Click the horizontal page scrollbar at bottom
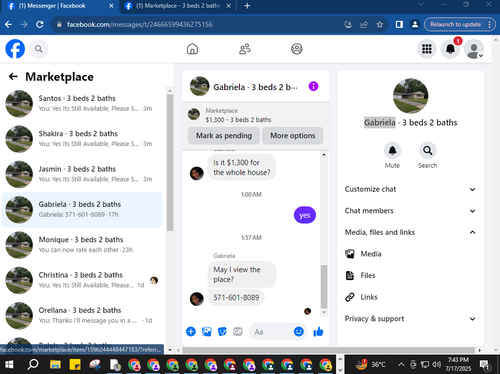Screen dimensions: 500x374 (x=328, y=350)
